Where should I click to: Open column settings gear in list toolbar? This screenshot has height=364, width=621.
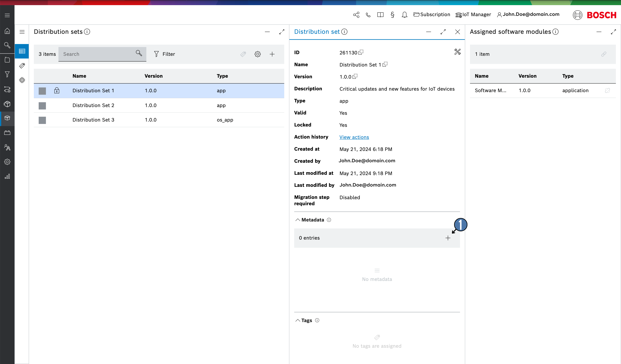(257, 54)
